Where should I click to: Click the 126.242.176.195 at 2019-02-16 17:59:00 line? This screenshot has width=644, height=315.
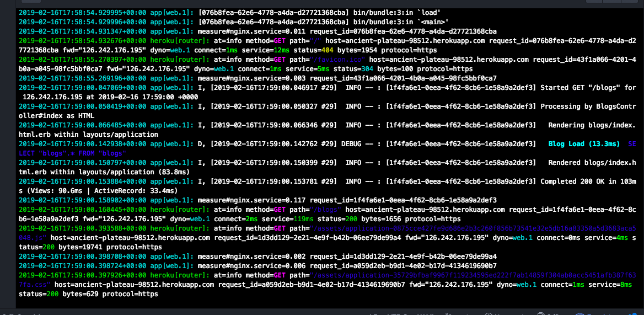[110, 97]
